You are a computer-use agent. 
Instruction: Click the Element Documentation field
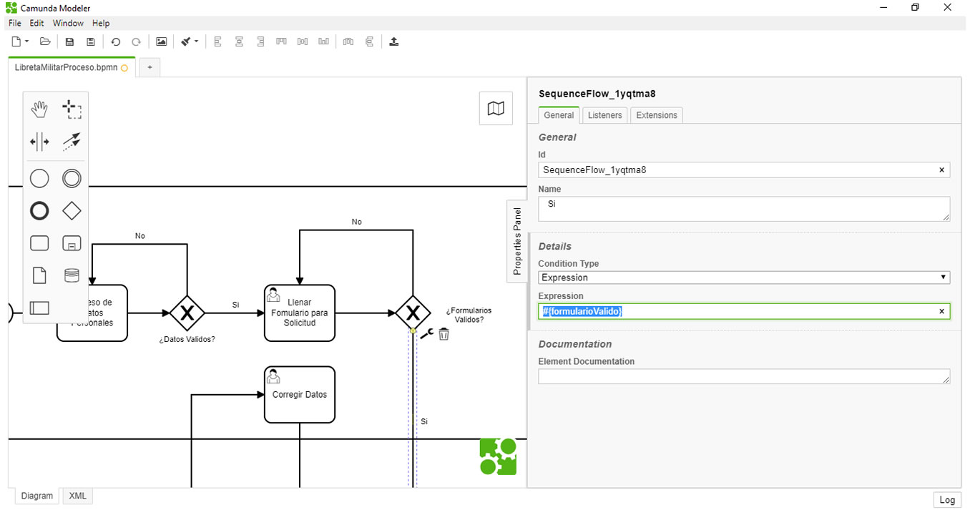point(744,376)
